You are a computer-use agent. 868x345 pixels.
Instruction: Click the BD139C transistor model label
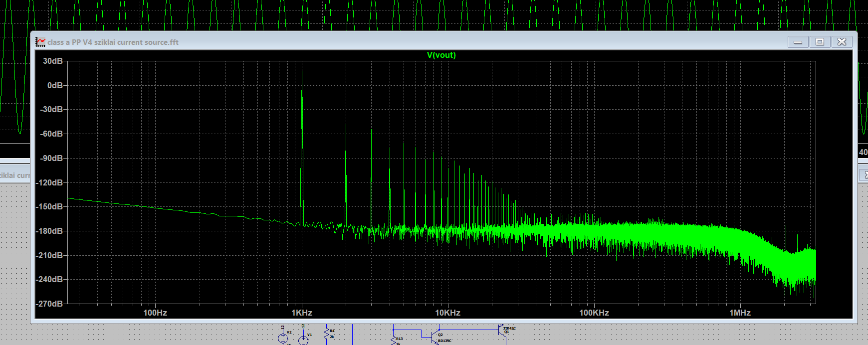[x=445, y=341]
